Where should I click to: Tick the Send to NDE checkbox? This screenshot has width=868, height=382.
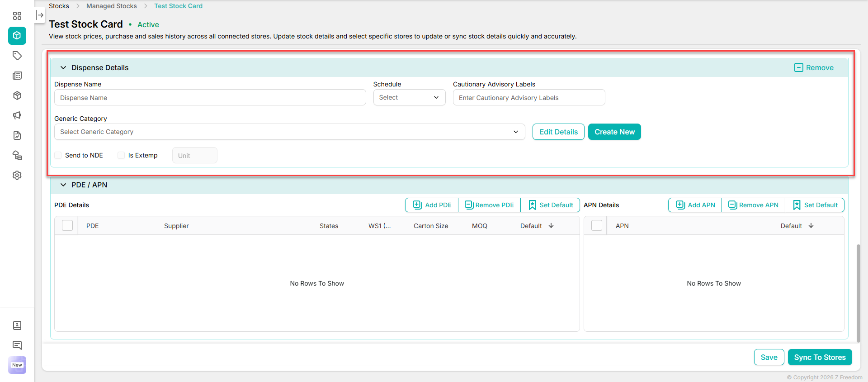[58, 155]
